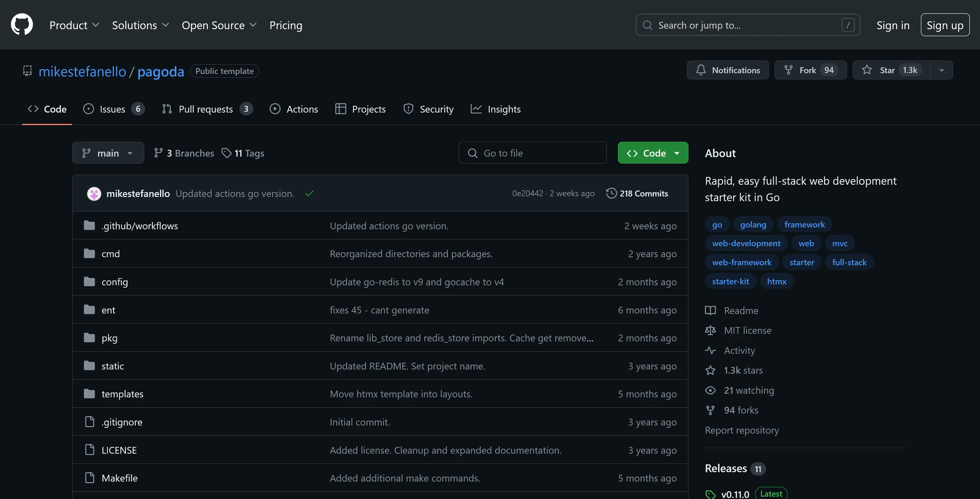Expand the Open Source menu
This screenshot has width=980, height=499.
coord(219,25)
